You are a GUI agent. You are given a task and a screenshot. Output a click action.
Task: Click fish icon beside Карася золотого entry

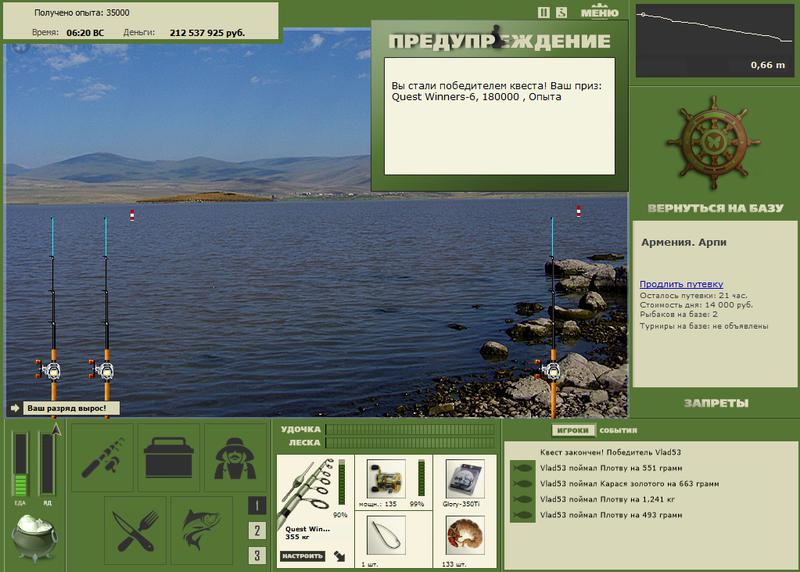pyautogui.click(x=522, y=484)
